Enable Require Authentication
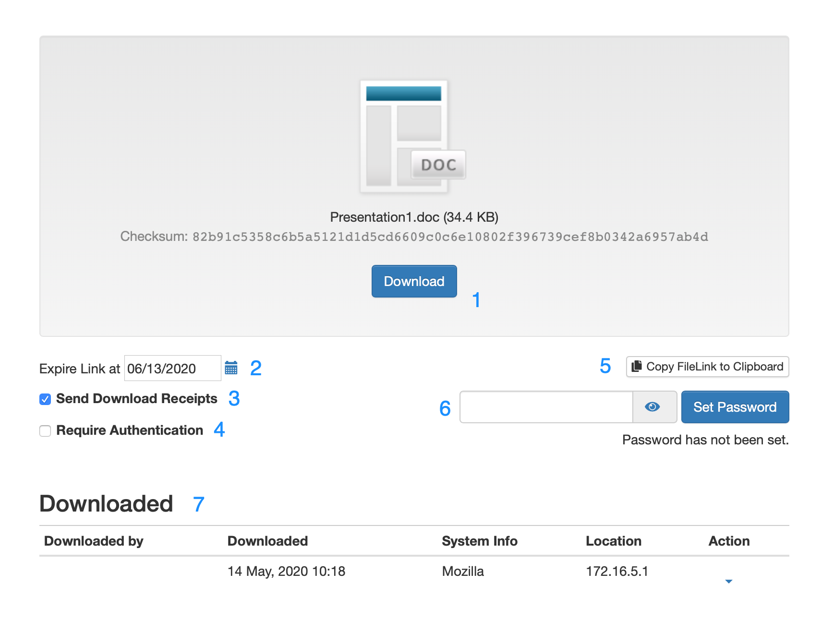The image size is (822, 644). pos(45,431)
